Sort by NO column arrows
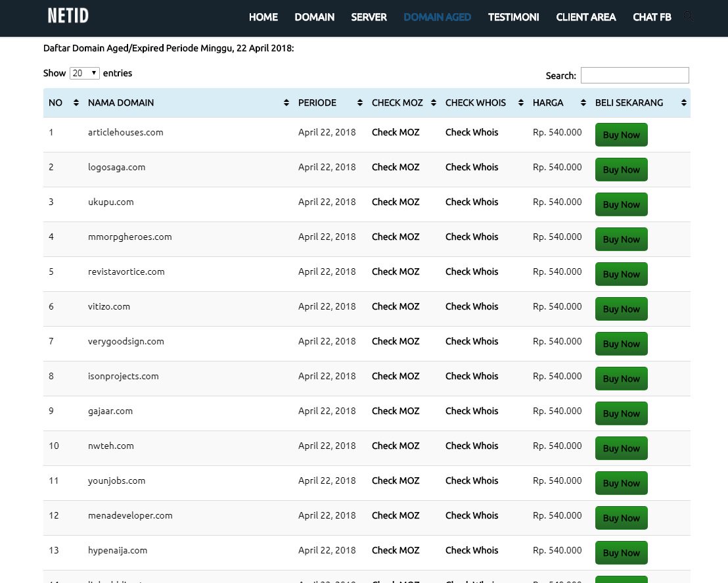This screenshot has width=728, height=583. tap(76, 103)
